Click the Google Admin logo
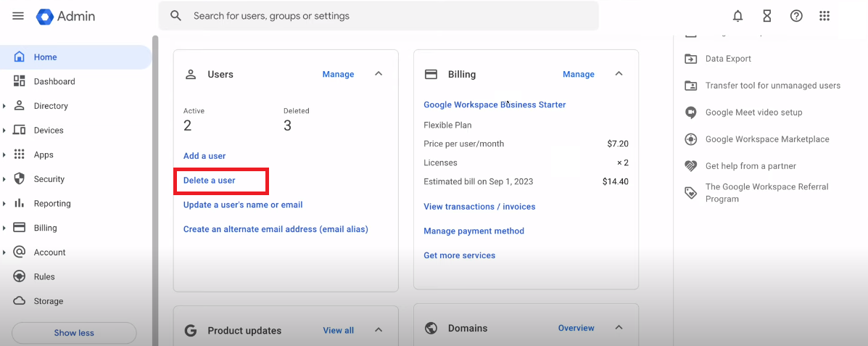 [x=66, y=17]
